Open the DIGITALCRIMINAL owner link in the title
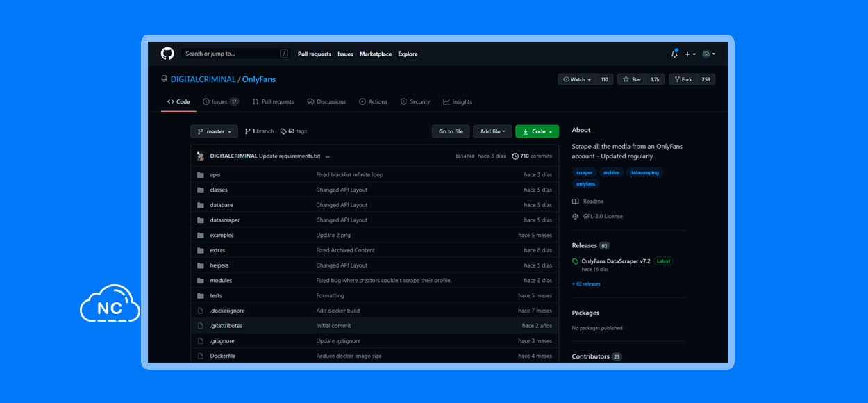This screenshot has width=868, height=403. 203,80
